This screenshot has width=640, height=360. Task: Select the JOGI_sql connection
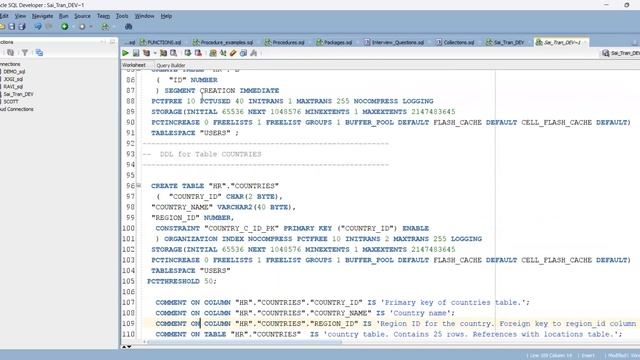(x=13, y=79)
